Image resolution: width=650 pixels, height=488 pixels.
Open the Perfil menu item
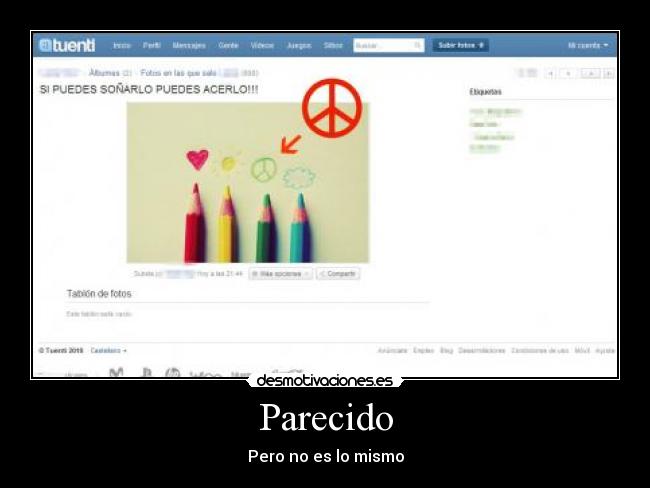[x=152, y=45]
